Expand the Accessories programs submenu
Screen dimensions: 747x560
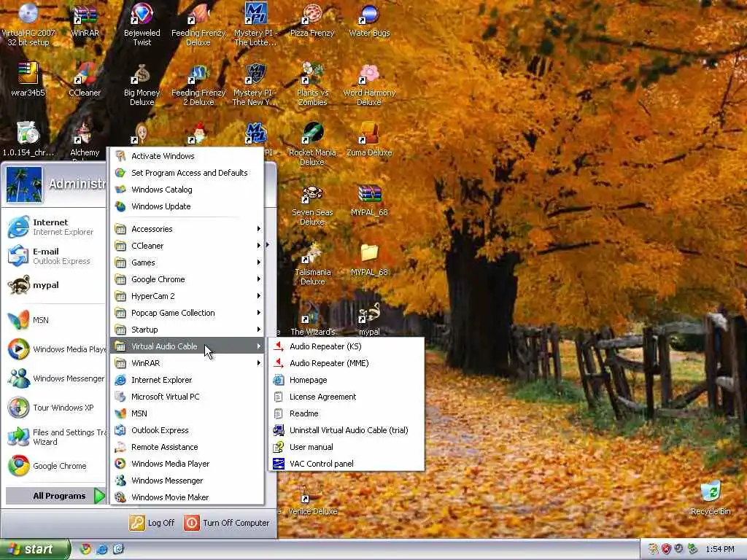[187, 229]
